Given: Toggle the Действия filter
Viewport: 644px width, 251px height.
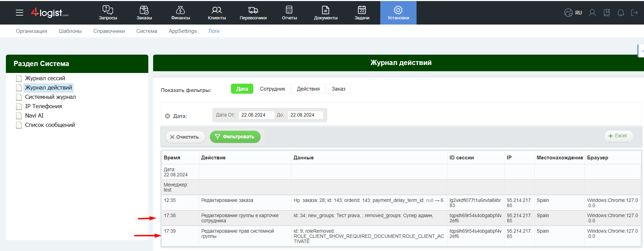Looking at the screenshot, I should point(308,89).
